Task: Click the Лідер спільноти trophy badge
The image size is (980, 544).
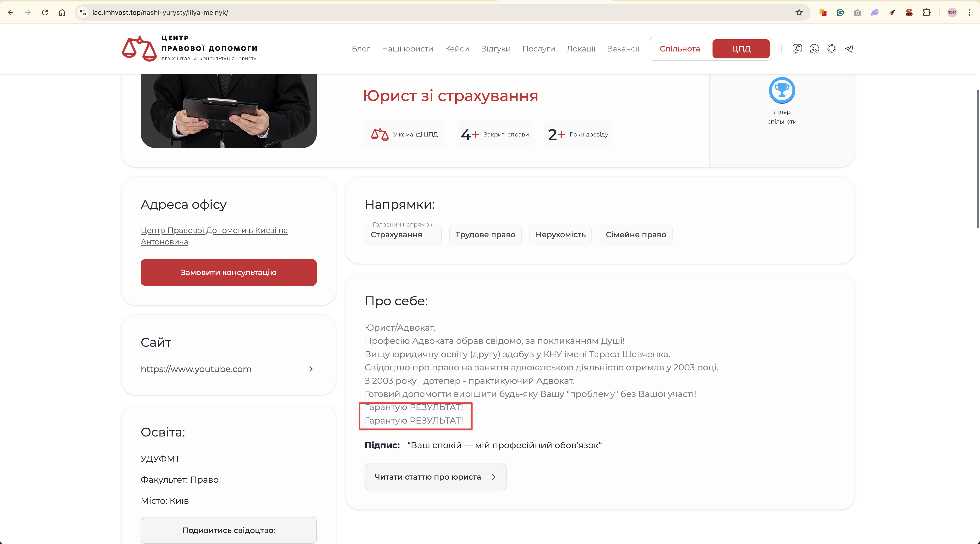Action: (x=782, y=91)
